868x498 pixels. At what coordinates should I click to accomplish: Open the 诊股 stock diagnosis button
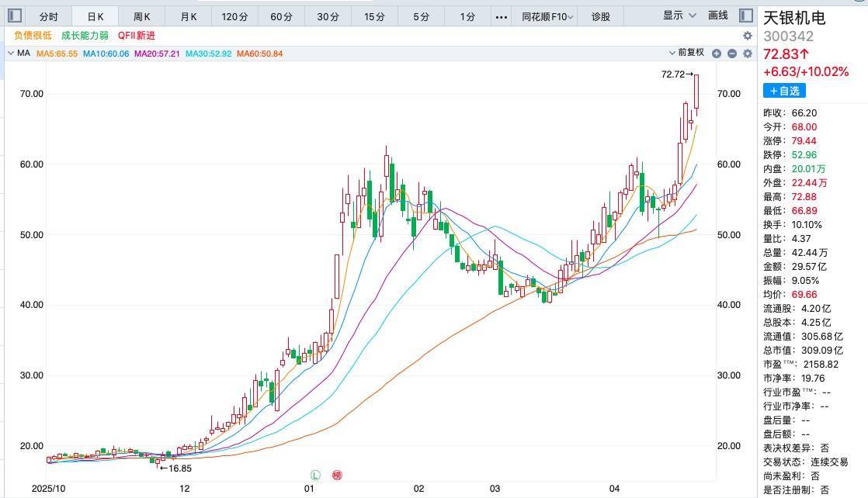pyautogui.click(x=600, y=16)
